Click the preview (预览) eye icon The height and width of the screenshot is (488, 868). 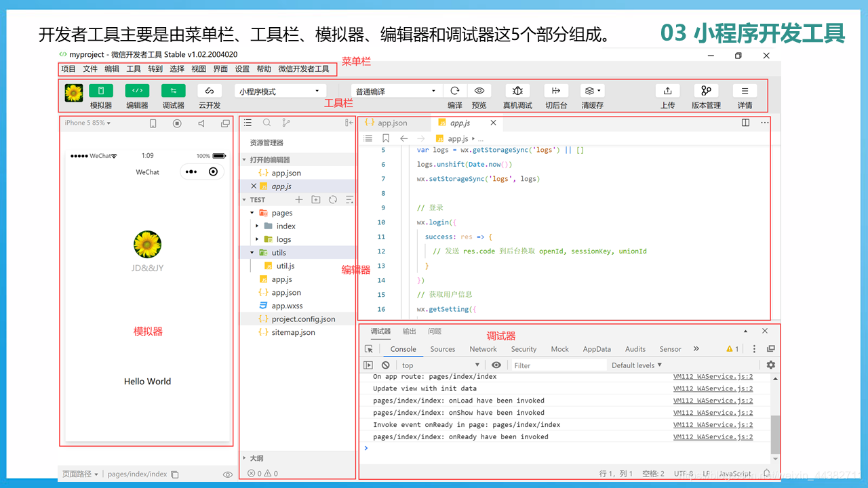pos(479,91)
